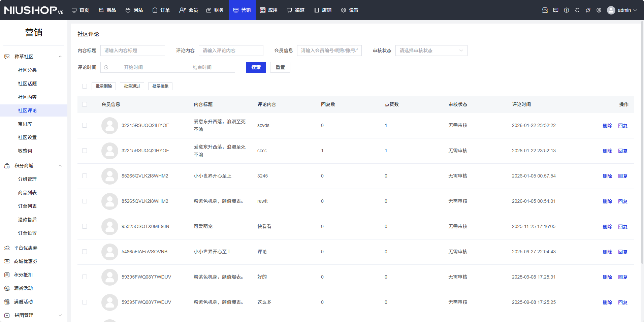Check the row with comment 'scvds'

(85, 125)
